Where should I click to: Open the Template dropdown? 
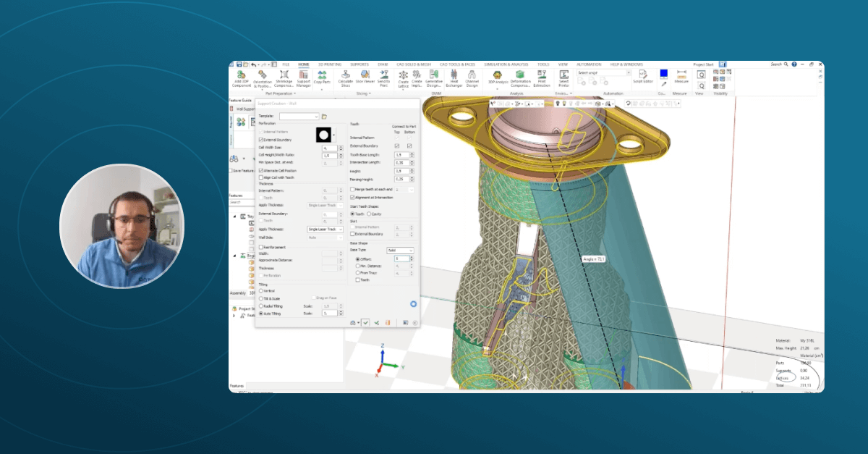[x=299, y=116]
